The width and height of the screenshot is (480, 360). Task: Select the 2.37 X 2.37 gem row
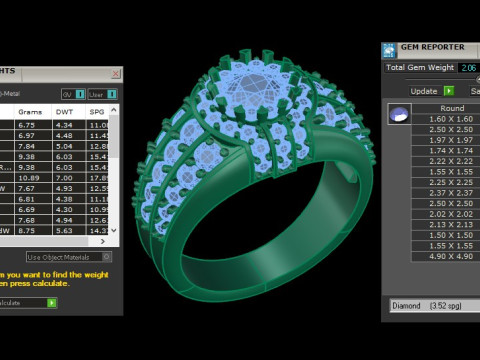[446, 193]
